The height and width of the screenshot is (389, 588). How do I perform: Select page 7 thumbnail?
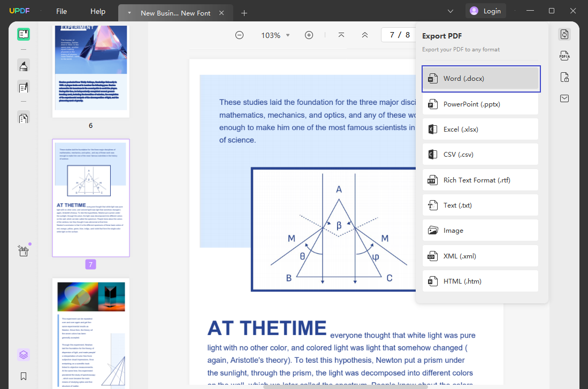(x=90, y=197)
